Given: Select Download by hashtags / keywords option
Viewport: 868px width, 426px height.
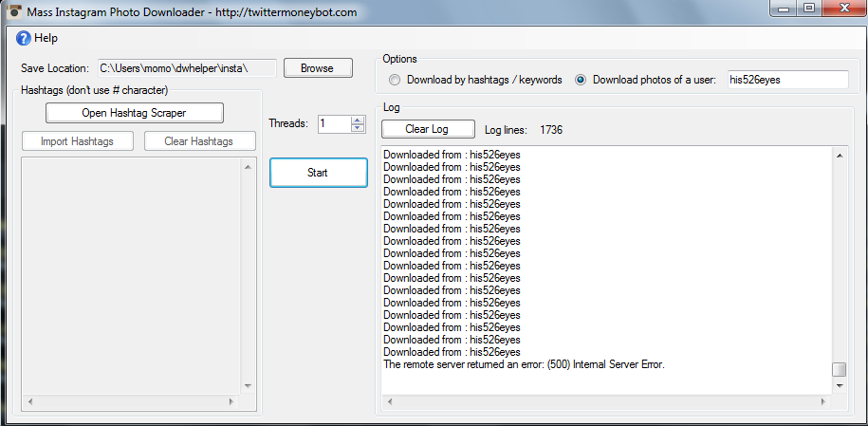Looking at the screenshot, I should coord(394,80).
